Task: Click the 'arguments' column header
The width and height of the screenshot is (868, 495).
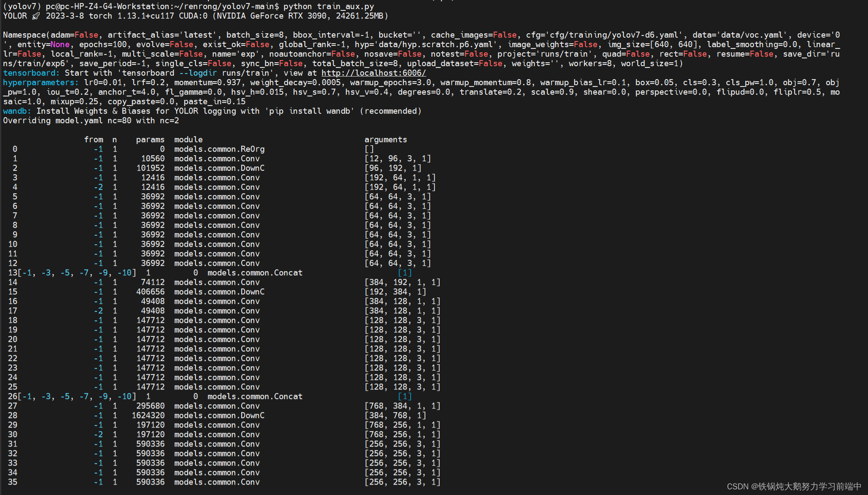Action: point(386,140)
